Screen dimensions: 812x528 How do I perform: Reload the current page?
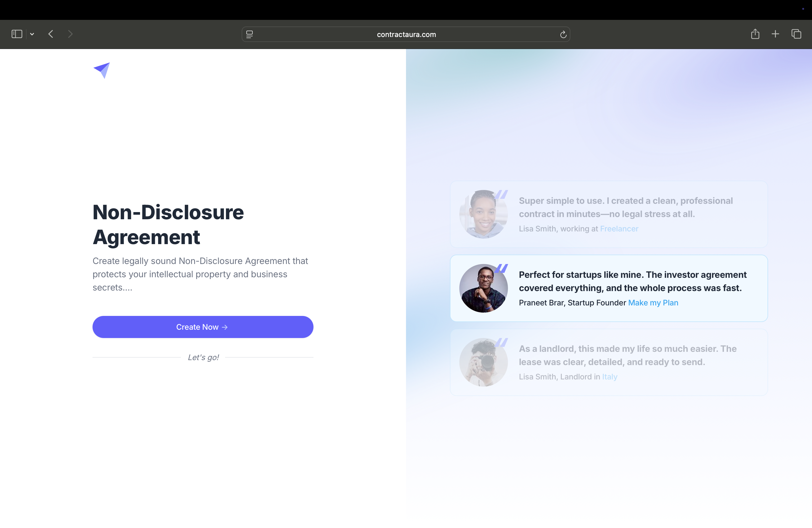pos(563,35)
